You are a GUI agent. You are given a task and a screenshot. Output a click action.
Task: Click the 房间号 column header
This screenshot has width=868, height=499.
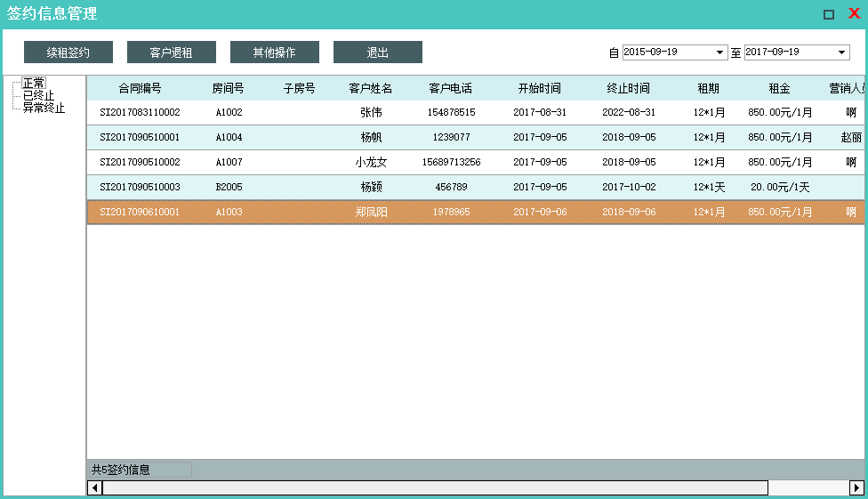click(229, 89)
